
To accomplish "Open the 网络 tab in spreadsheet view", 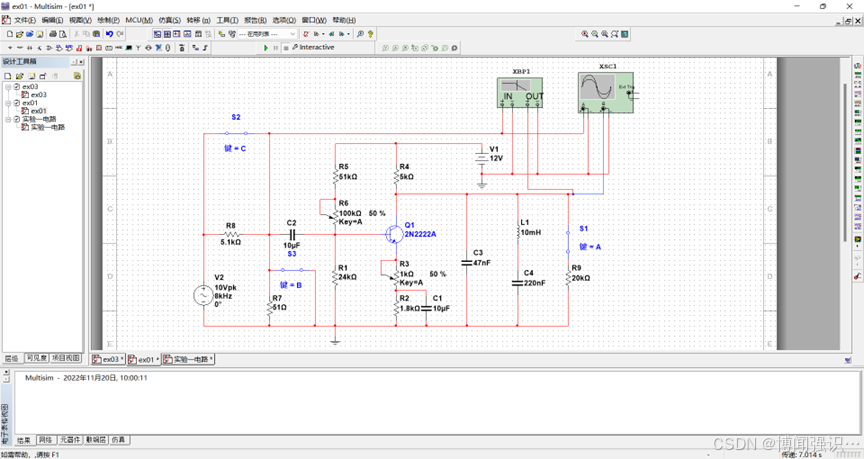I will (x=46, y=440).
